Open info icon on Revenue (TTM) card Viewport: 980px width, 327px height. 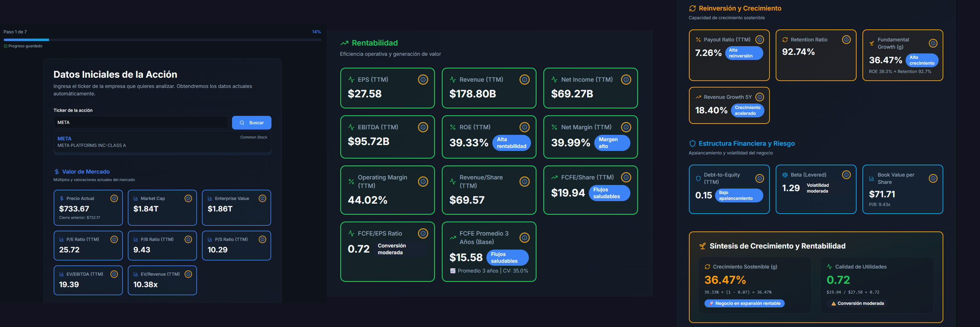click(x=524, y=80)
